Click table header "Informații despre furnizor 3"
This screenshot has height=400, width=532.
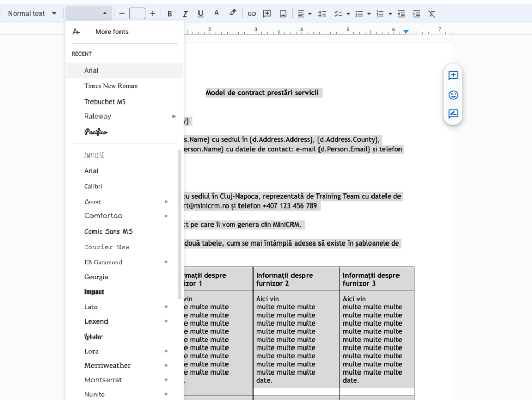click(371, 279)
